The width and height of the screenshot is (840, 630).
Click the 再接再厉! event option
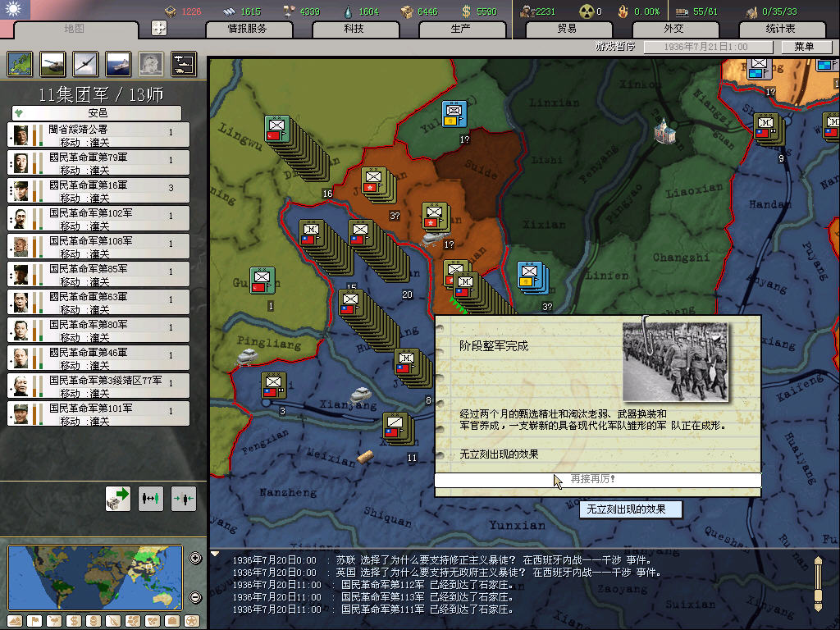(597, 479)
